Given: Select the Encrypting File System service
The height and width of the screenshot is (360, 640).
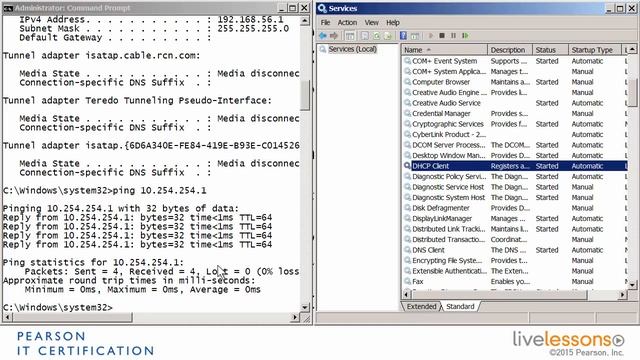Looking at the screenshot, I should 515,260.
